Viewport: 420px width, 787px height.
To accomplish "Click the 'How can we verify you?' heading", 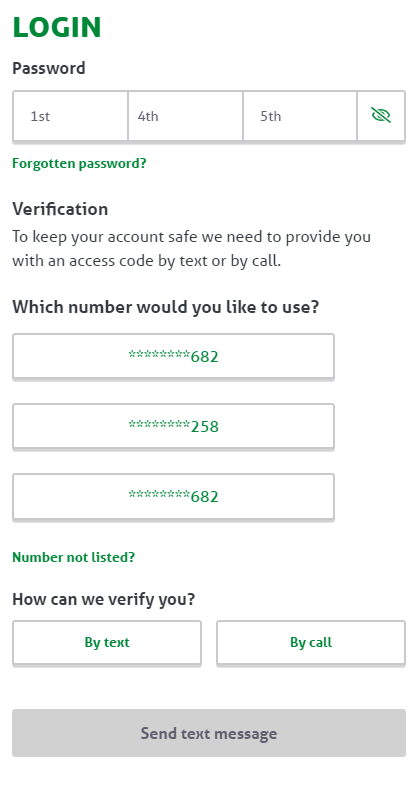I will [103, 599].
